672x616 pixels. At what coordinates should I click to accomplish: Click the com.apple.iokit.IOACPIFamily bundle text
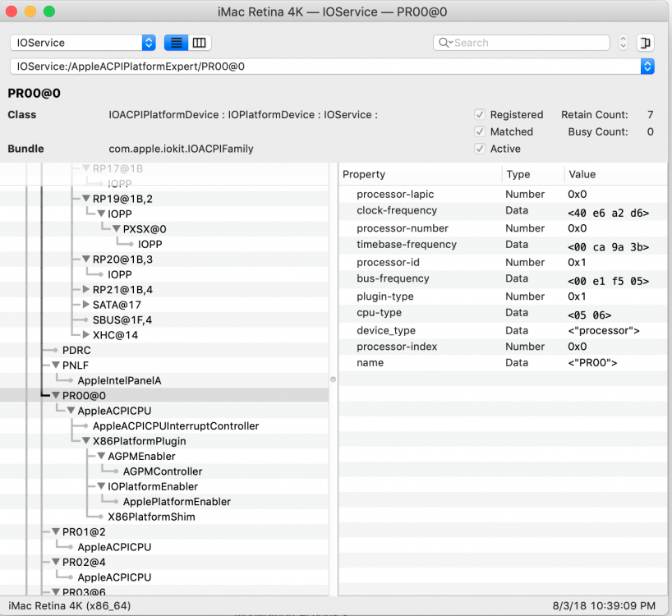tap(181, 149)
